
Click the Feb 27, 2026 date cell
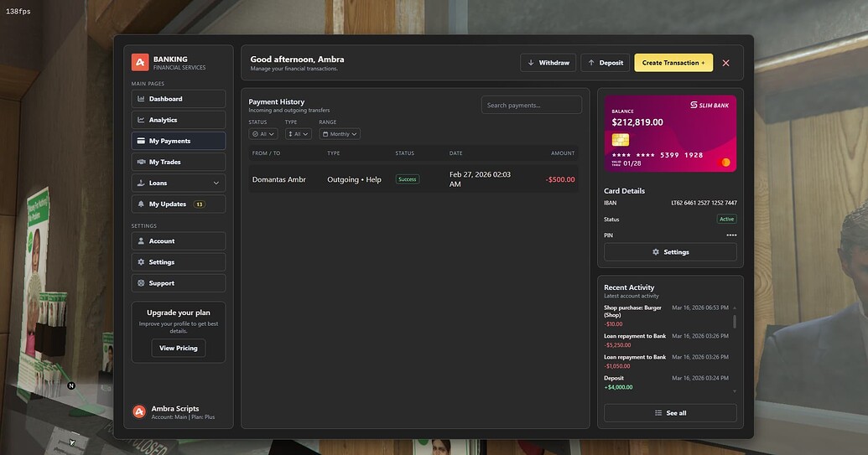pos(480,179)
